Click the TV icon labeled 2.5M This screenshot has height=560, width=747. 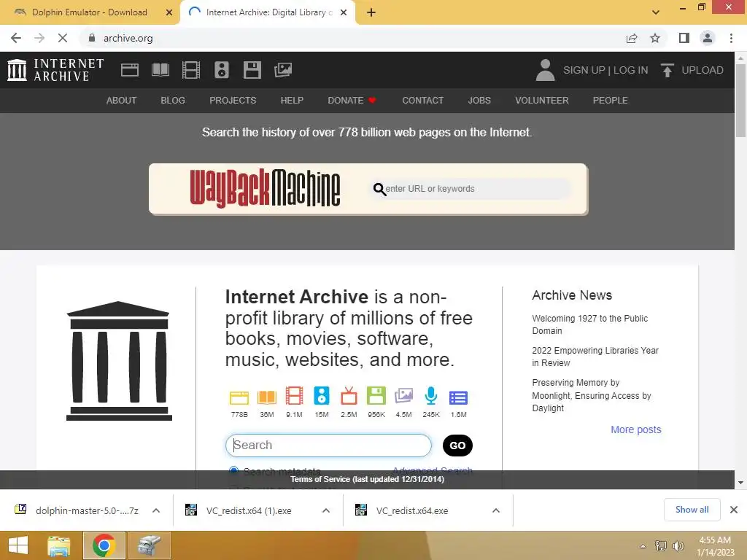tap(349, 396)
